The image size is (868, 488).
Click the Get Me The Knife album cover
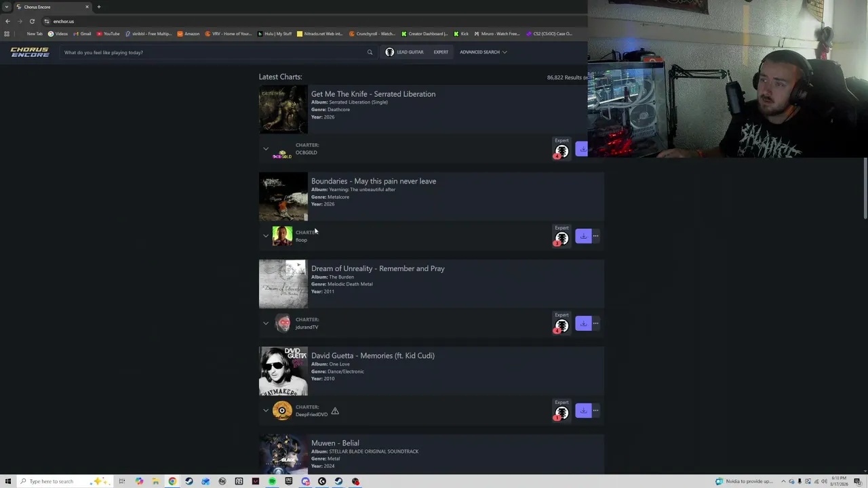[x=283, y=110]
